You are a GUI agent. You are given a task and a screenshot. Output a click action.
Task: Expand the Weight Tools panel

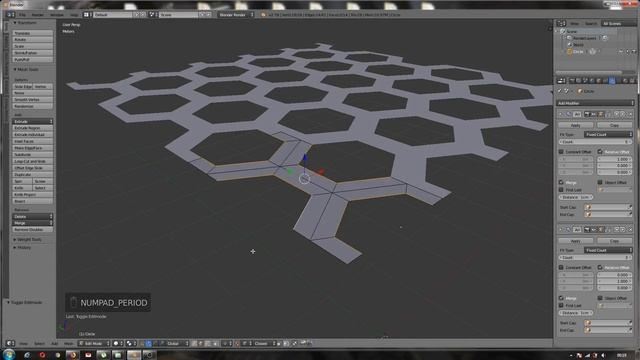coord(27,240)
